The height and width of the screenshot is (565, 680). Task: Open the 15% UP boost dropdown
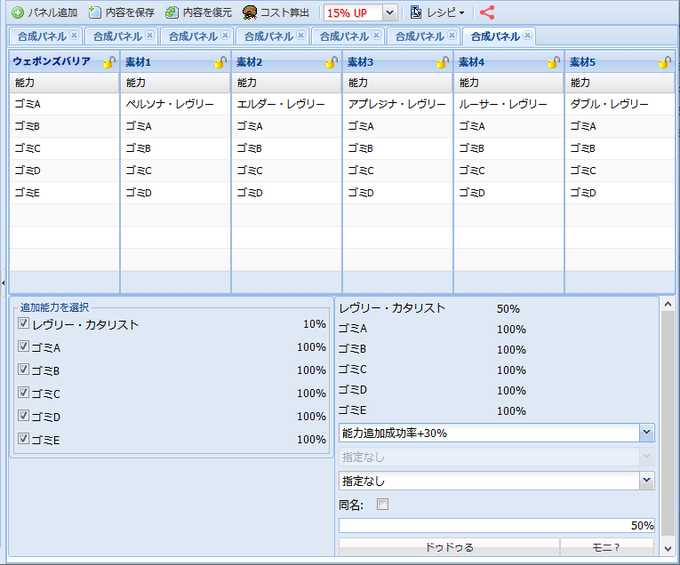389,13
